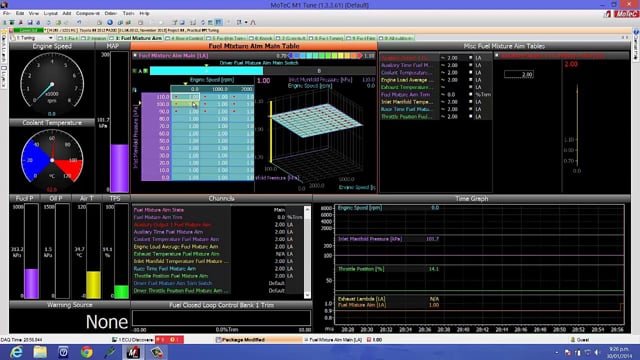Open the File menu
This screenshot has height=360, width=640.
tap(7, 13)
